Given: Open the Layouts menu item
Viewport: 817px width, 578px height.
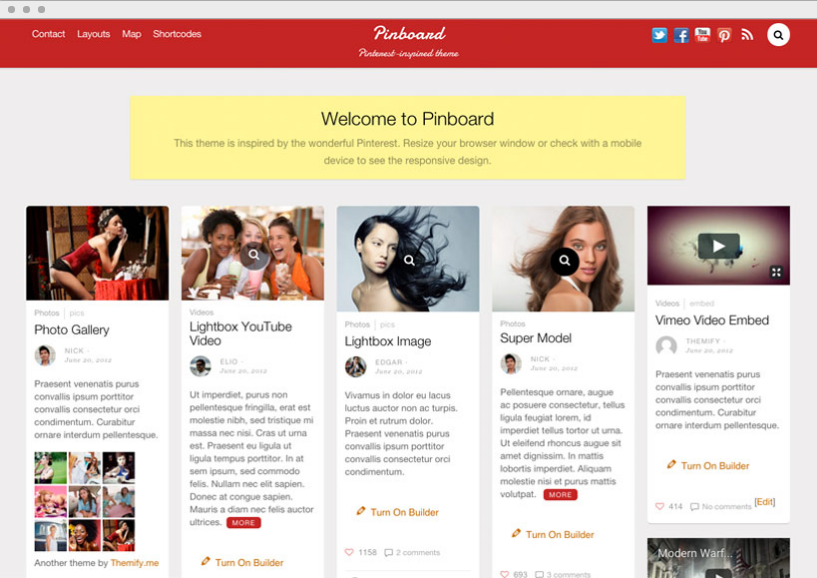Looking at the screenshot, I should pyautogui.click(x=94, y=34).
